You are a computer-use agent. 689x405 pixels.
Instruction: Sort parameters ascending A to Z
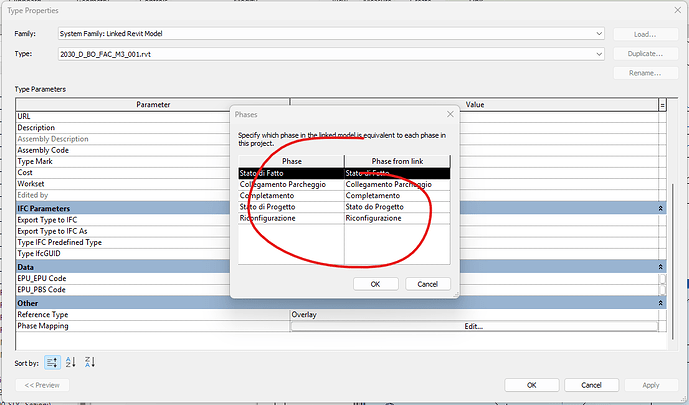coord(72,362)
